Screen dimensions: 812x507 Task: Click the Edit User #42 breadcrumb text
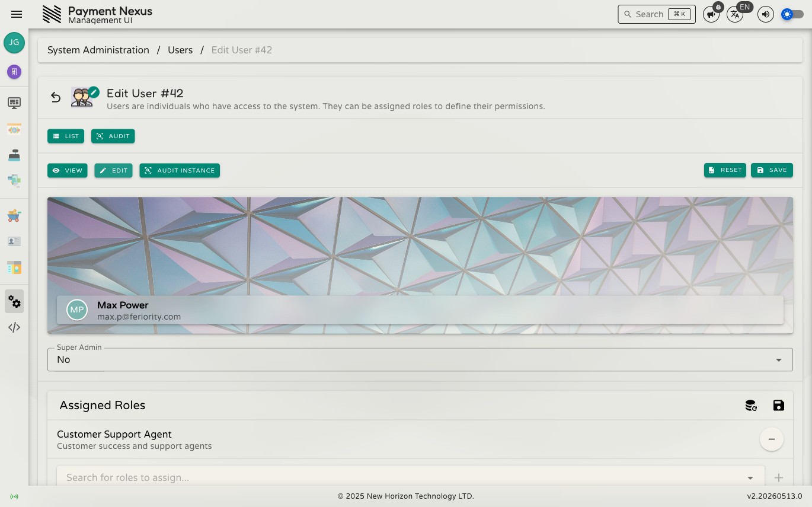(x=242, y=50)
